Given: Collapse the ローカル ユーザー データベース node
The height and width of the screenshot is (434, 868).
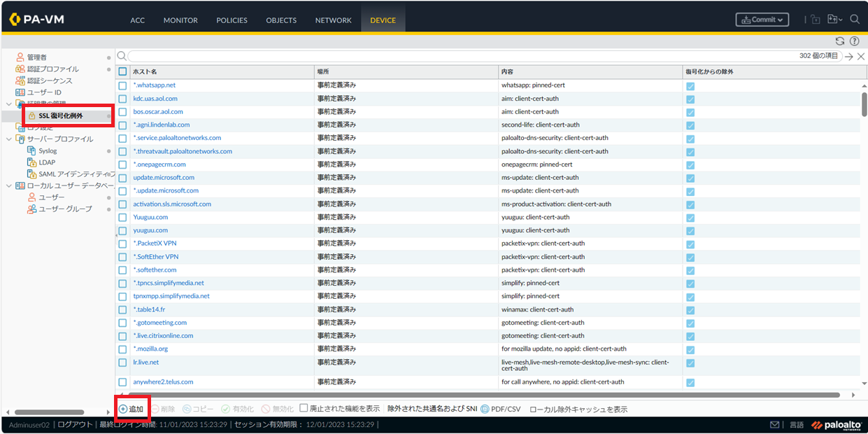Looking at the screenshot, I should (x=8, y=185).
